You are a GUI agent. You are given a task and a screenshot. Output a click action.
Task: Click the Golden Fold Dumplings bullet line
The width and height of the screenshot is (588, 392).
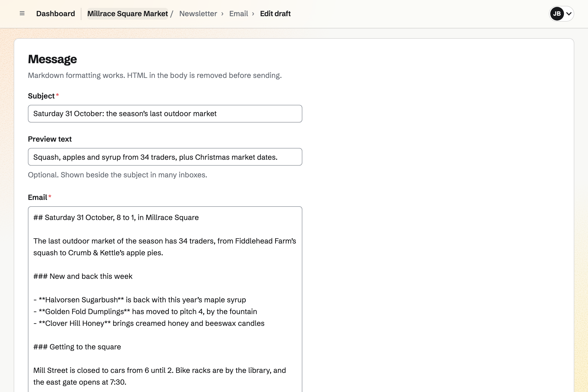tap(145, 312)
